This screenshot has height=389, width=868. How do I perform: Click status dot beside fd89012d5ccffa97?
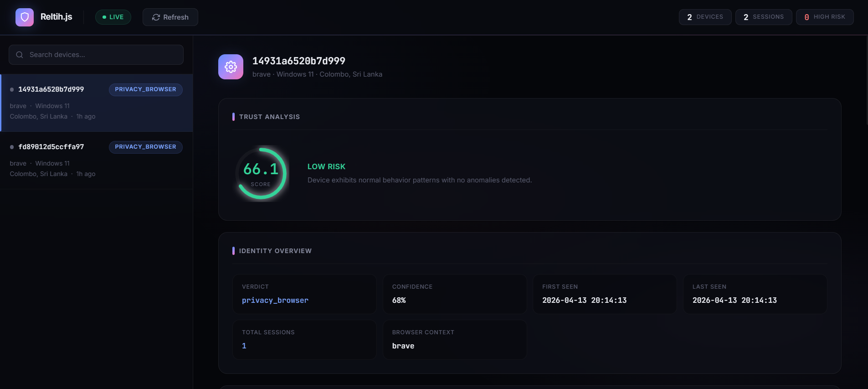click(x=12, y=147)
